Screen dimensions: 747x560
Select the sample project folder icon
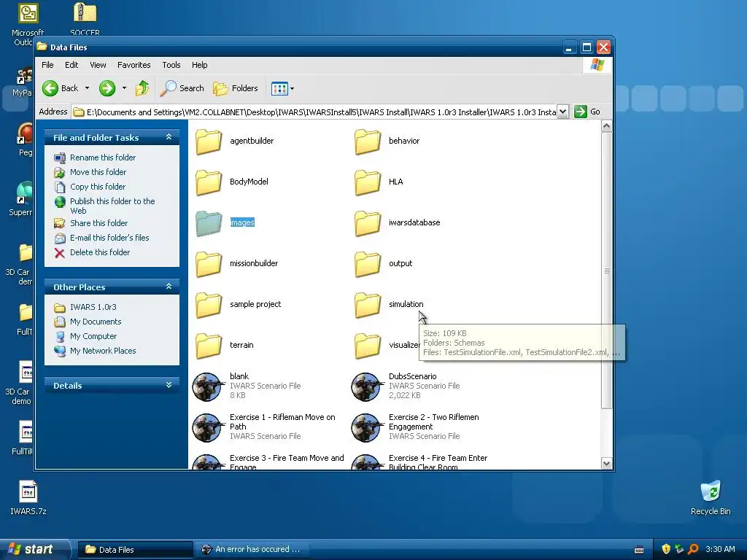pos(209,306)
